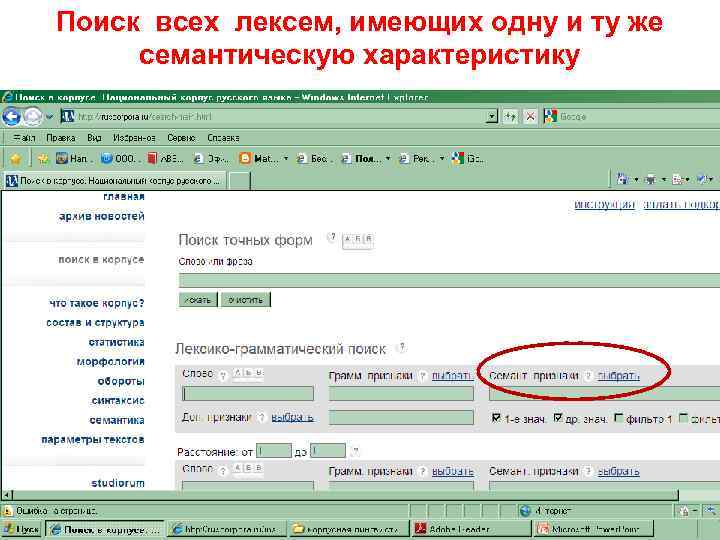
Task: Open the Google favorites bar link
Action: pos(468,159)
